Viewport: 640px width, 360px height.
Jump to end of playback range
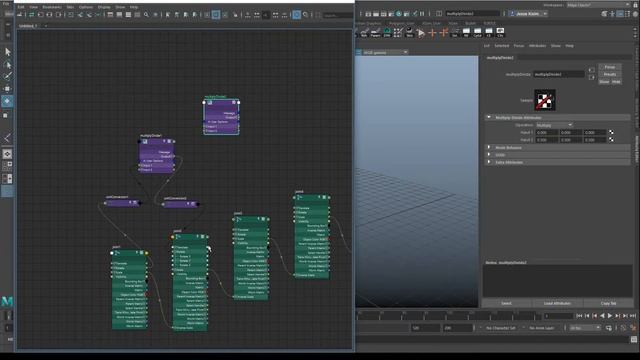pyautogui.click(x=633, y=316)
